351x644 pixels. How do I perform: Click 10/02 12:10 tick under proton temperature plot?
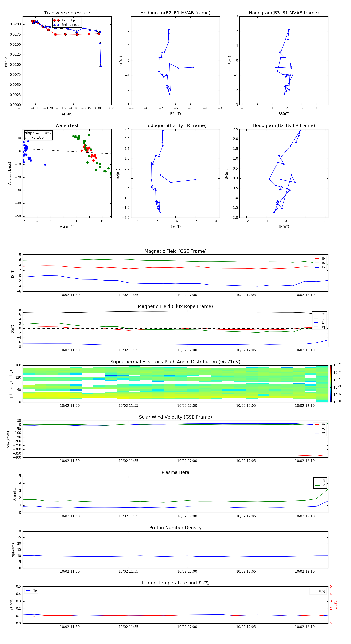(x=305, y=627)
